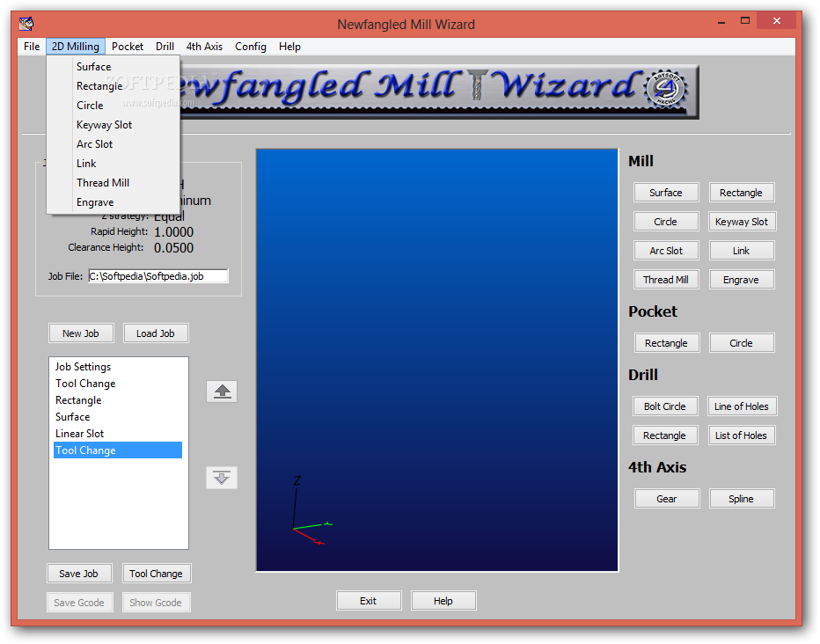Screen dimensions: 820x644
Task: Open the File menu
Action: (32, 47)
